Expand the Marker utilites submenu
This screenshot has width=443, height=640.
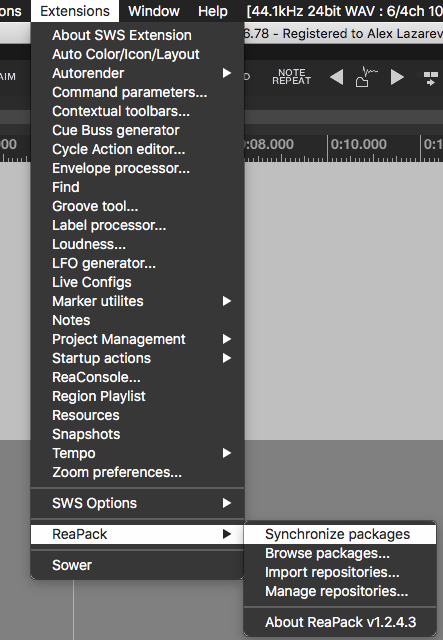tap(138, 301)
